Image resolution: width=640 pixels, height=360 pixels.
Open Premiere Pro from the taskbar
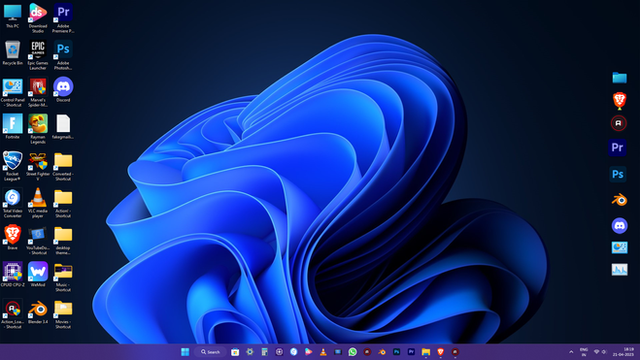(411, 352)
